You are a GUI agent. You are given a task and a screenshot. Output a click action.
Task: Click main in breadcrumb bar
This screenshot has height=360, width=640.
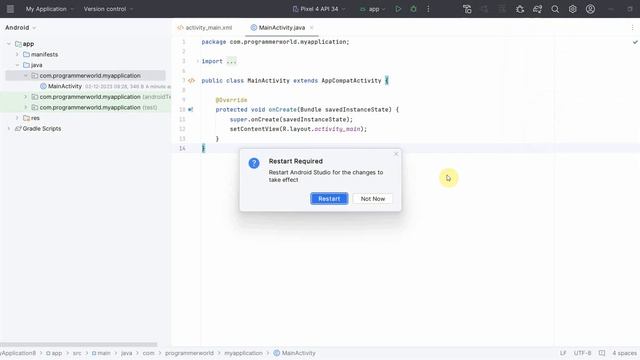101,353
